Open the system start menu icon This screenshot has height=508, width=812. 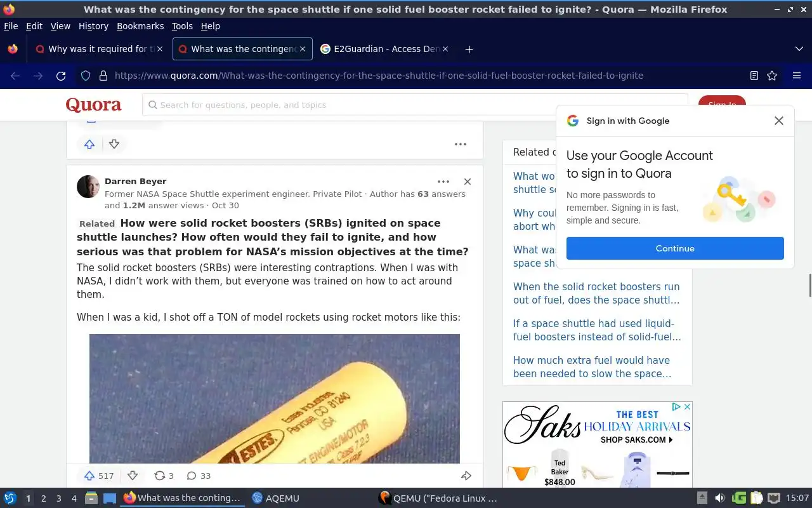click(10, 498)
